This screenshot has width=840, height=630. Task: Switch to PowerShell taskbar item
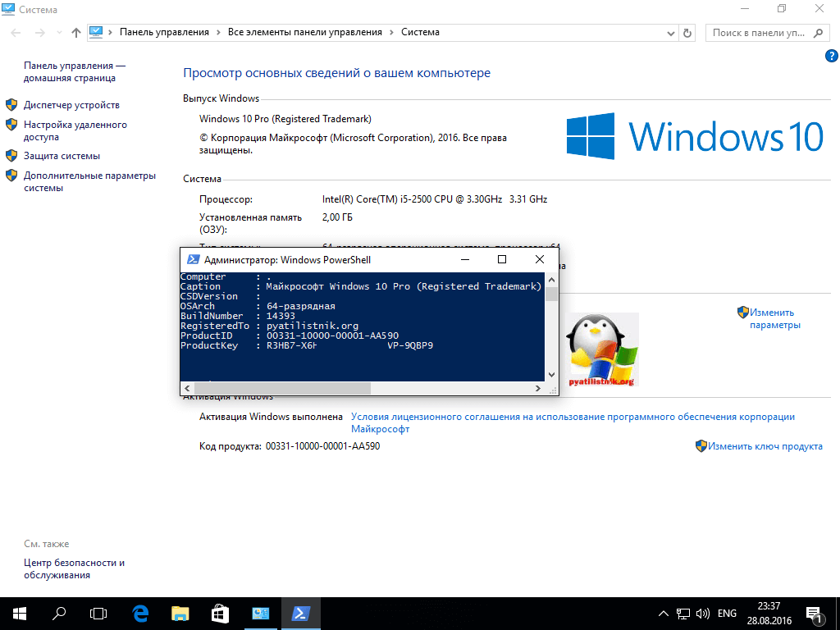pos(300,614)
